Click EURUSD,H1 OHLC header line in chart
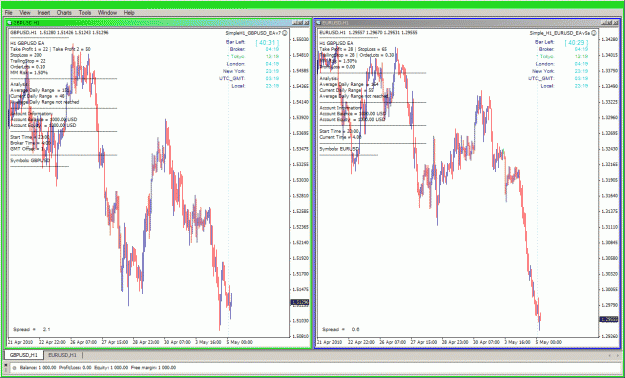This screenshot has height=378, width=625. pos(368,33)
